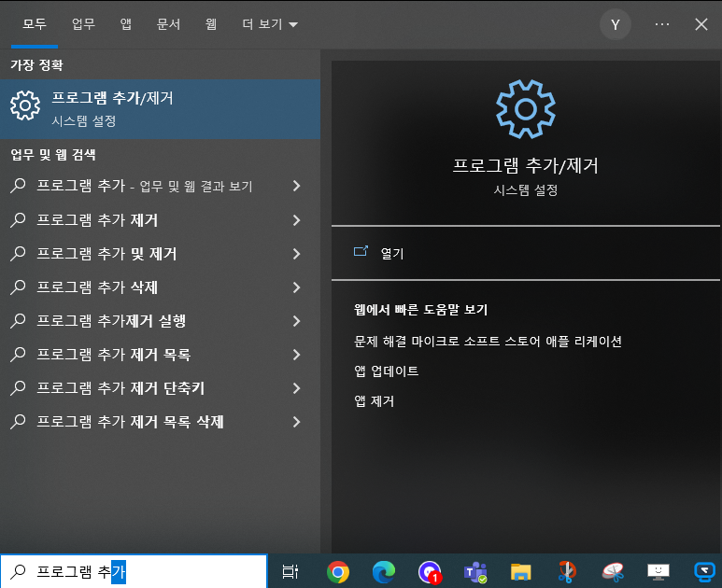Open the 앱 제거 help link

[x=374, y=400]
